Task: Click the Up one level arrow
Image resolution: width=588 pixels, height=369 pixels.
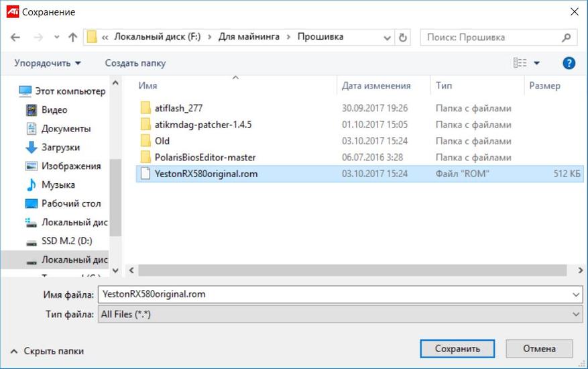Action: [x=73, y=38]
